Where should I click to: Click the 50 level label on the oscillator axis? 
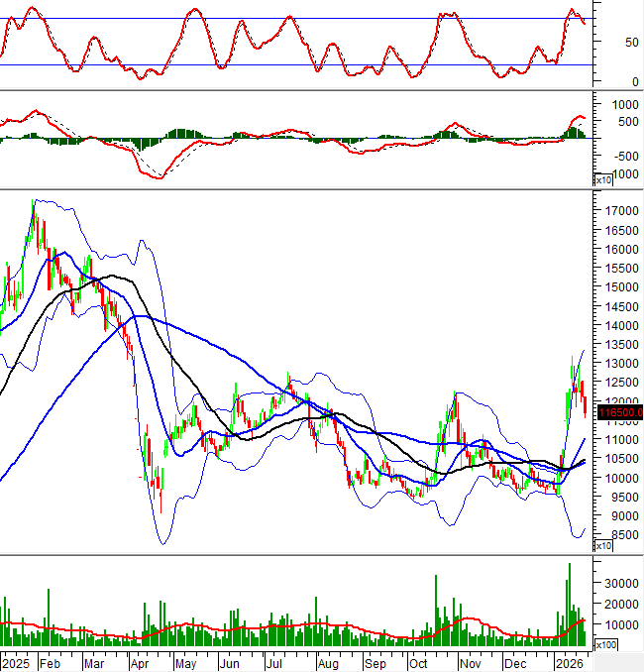click(603, 42)
